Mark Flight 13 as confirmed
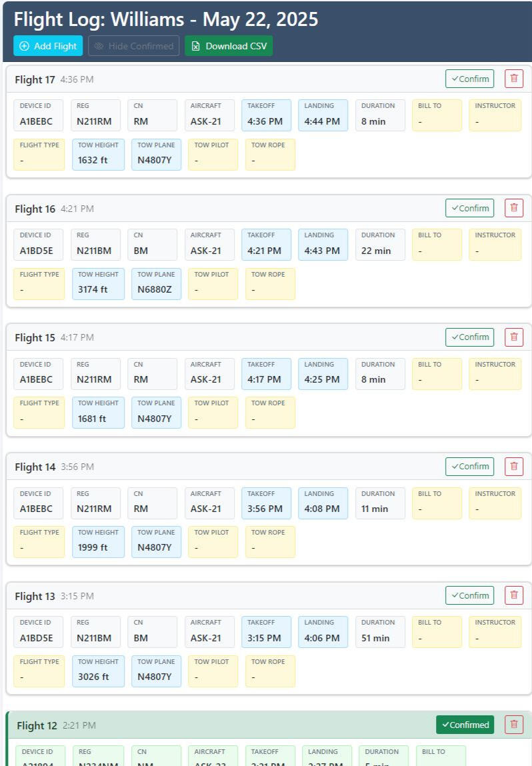The image size is (532, 766). tap(469, 595)
